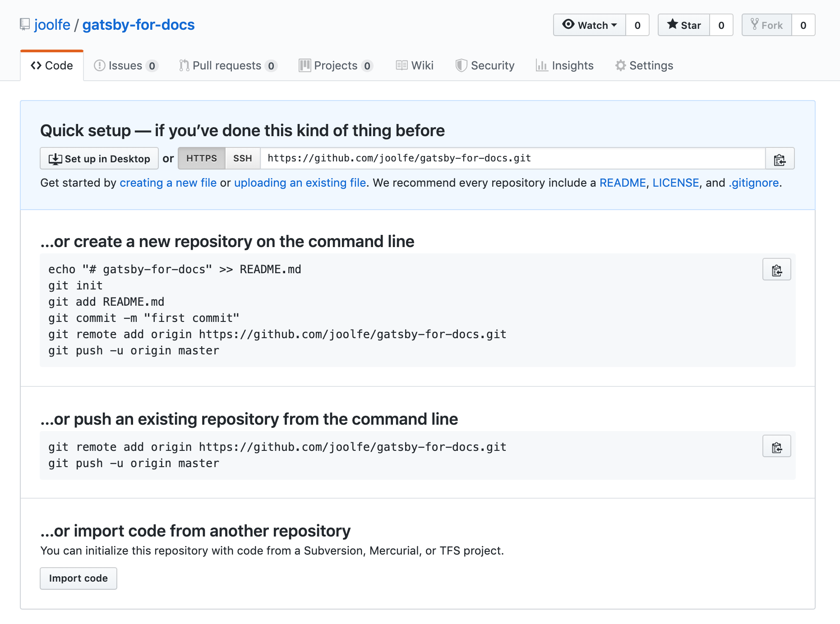This screenshot has width=840, height=624.
Task: Click the Fork button
Action: click(x=767, y=25)
